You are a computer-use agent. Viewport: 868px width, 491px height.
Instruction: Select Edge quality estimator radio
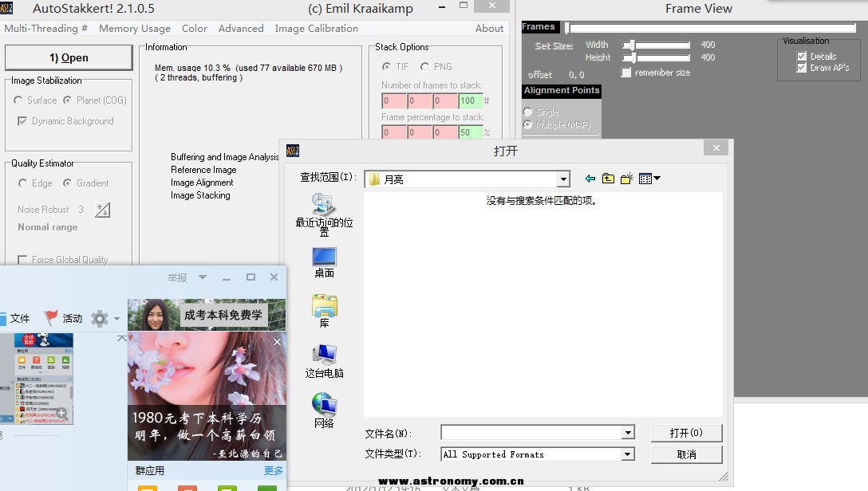click(x=22, y=183)
